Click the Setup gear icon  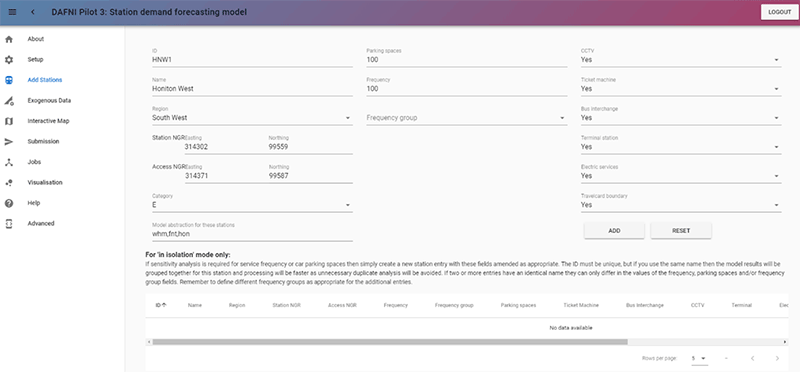pyautogui.click(x=9, y=60)
